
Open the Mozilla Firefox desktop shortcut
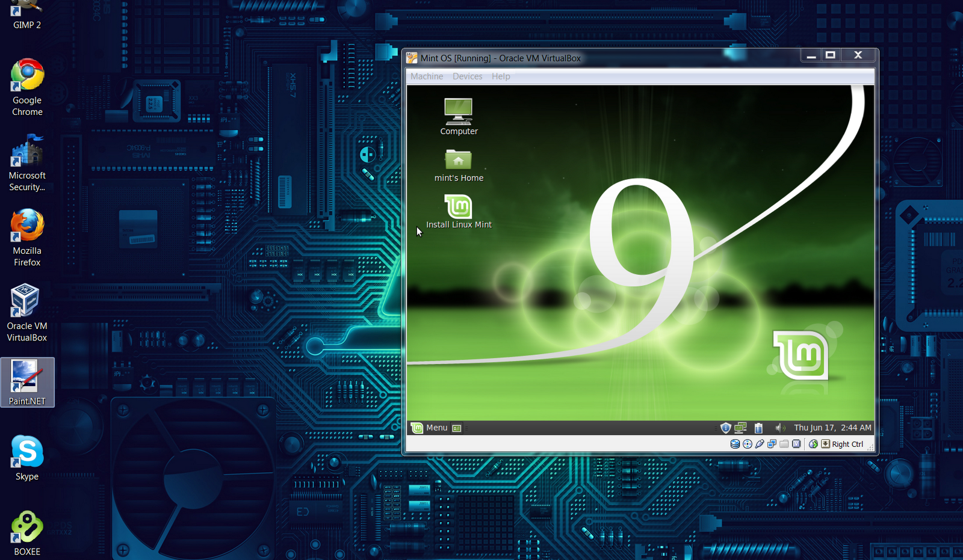[x=27, y=238]
